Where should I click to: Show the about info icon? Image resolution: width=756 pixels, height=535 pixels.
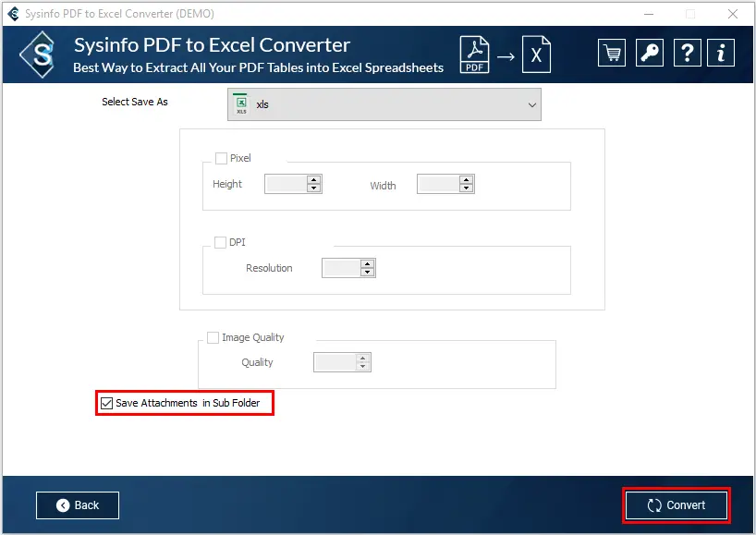721,53
